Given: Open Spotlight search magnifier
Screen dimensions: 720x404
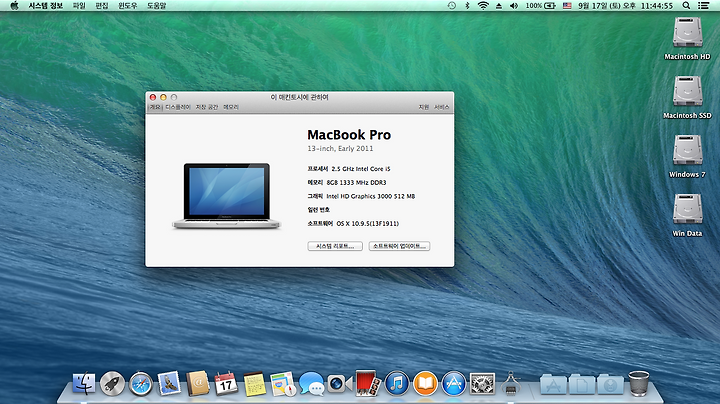Looking at the screenshot, I should [686, 6].
